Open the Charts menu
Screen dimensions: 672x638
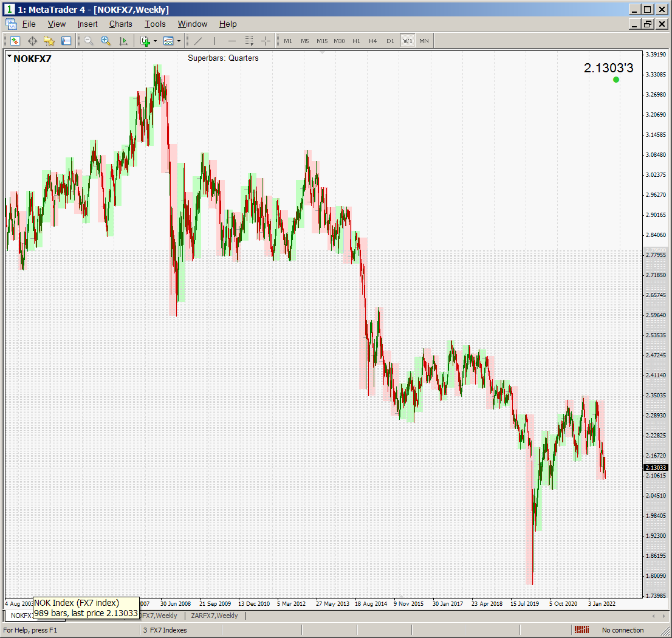coord(120,24)
